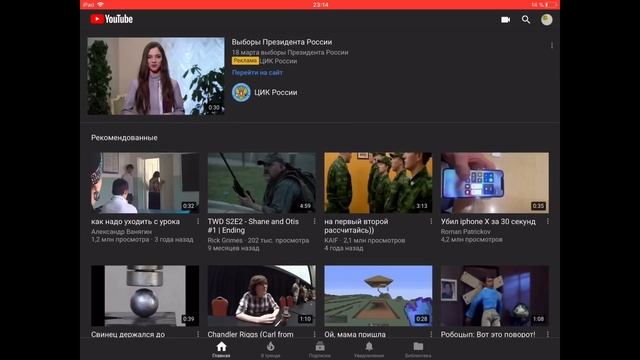Viewport: 640px width, 360px height.
Task: Tap the 'Рекомендованные' section heading
Action: pyautogui.click(x=124, y=138)
